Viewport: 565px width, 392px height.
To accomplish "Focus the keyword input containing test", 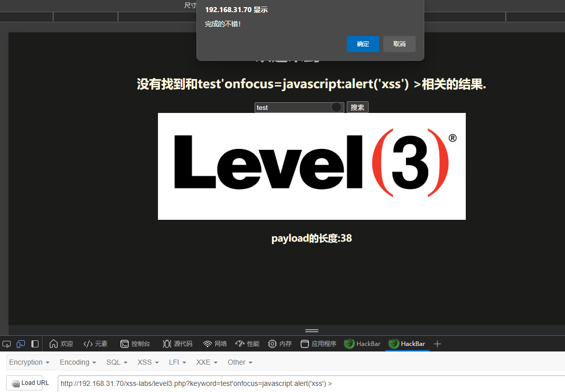I will click(x=299, y=107).
